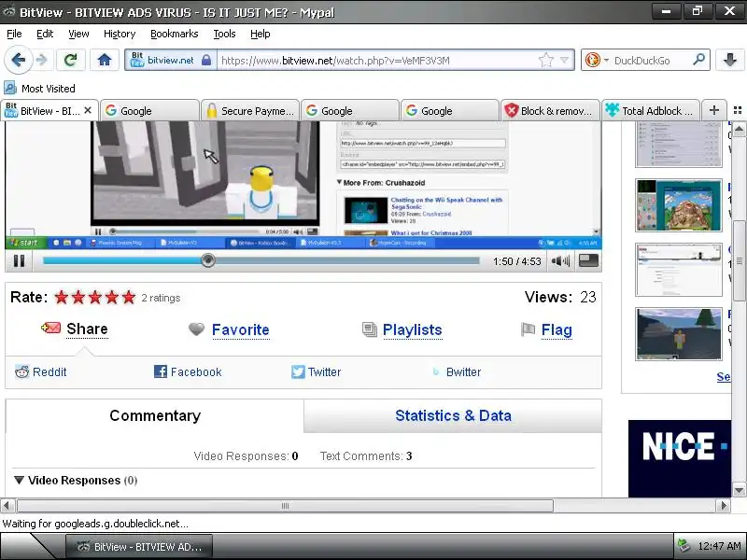Image resolution: width=747 pixels, height=560 pixels.
Task: Go back with the Back arrow button
Action: [x=18, y=60]
